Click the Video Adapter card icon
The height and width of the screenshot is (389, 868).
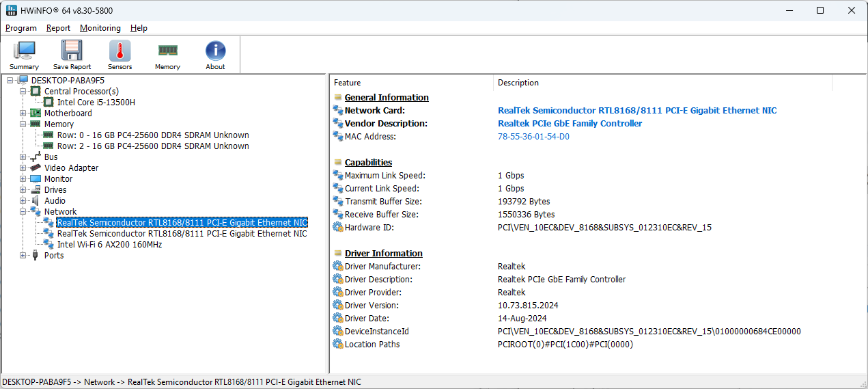(x=36, y=167)
